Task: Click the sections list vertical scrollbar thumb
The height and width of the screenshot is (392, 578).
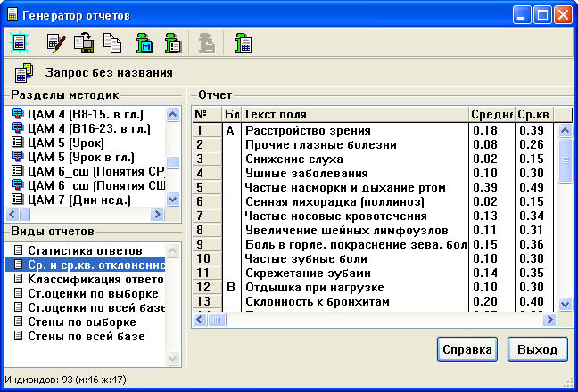Action: [x=173, y=162]
